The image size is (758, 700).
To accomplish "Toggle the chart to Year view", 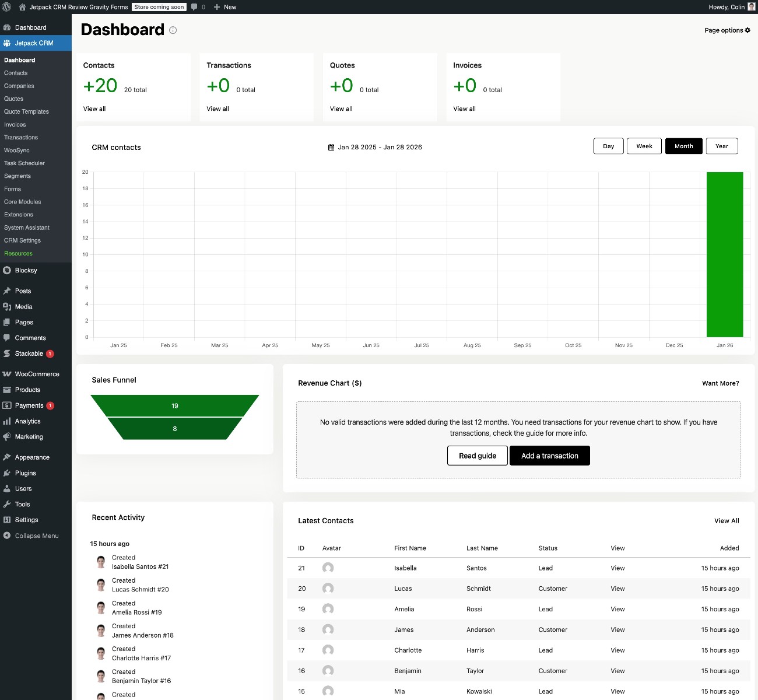I will pyautogui.click(x=722, y=146).
